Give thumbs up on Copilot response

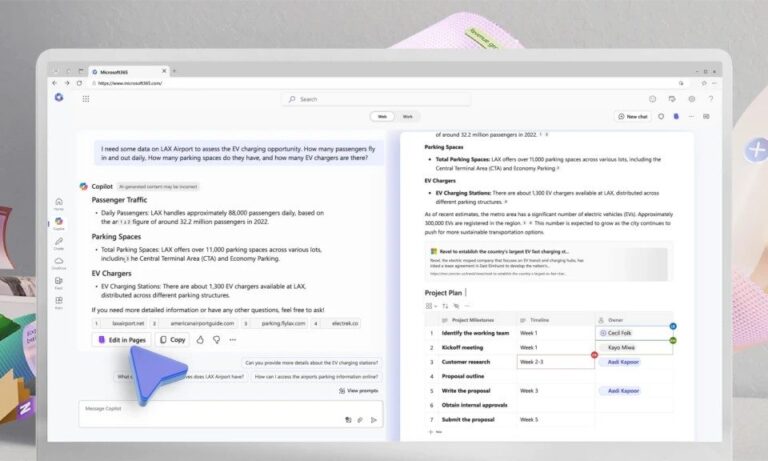(200, 340)
